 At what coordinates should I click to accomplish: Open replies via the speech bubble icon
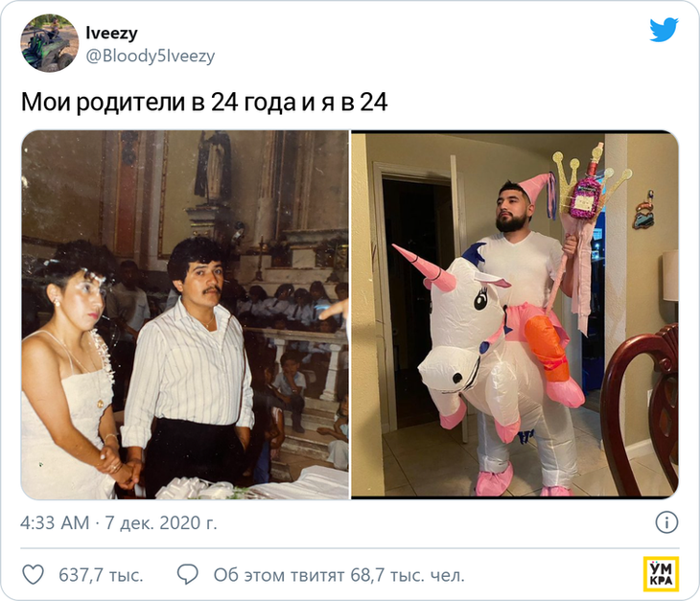coord(188,575)
